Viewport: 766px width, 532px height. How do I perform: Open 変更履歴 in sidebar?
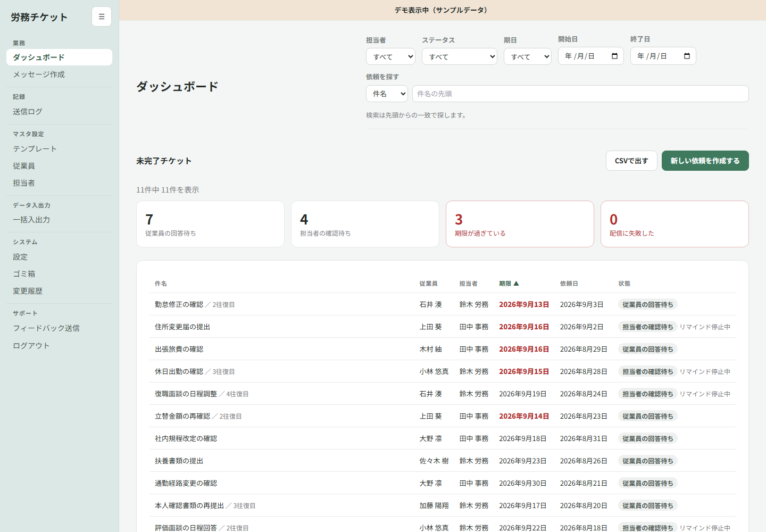click(59, 291)
